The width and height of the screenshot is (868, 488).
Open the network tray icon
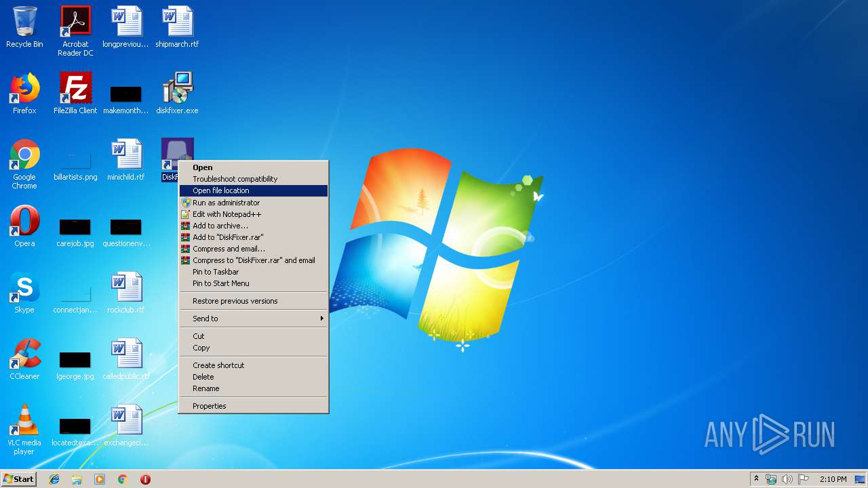(x=771, y=479)
